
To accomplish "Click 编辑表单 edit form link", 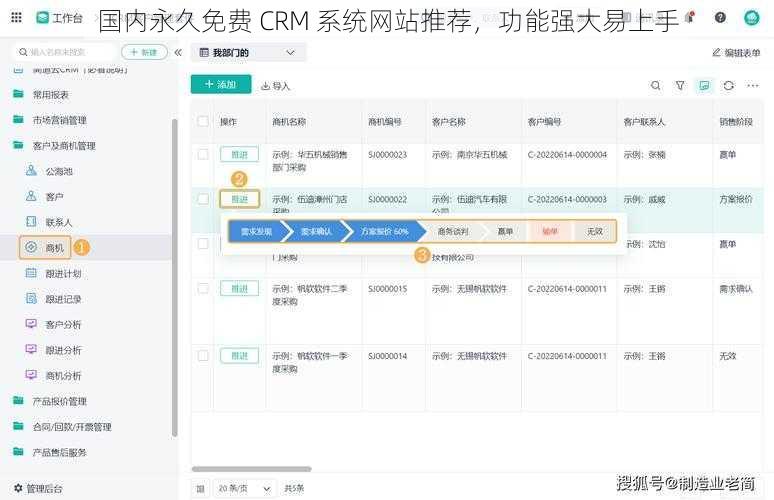I will (736, 52).
